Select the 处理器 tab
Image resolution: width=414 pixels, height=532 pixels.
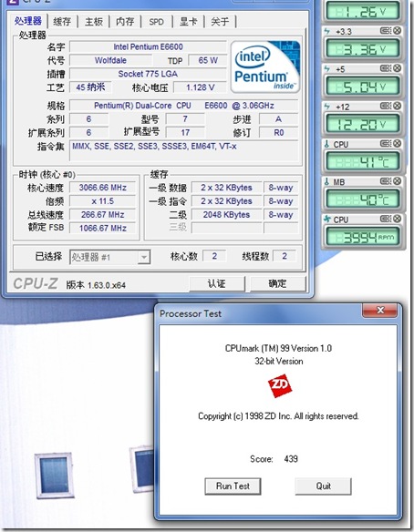pos(28,21)
